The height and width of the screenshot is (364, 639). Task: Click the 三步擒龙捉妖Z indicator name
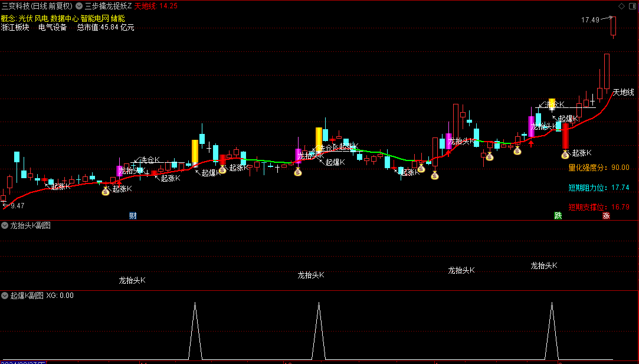point(108,6)
